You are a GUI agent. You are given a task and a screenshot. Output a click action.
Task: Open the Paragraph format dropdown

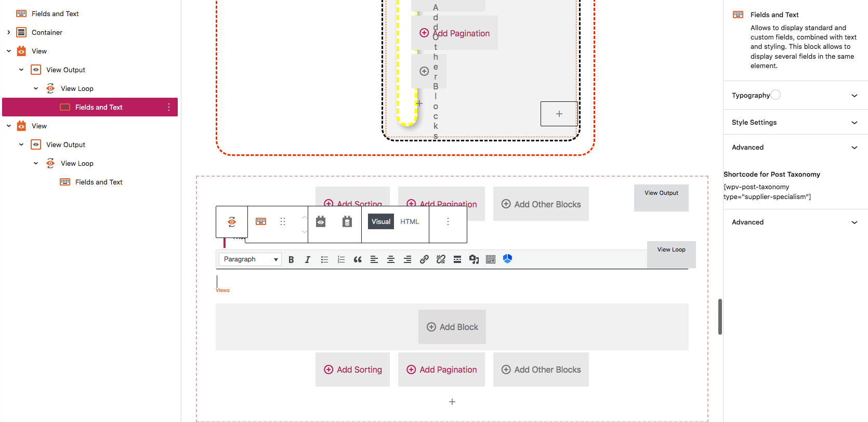(251, 259)
